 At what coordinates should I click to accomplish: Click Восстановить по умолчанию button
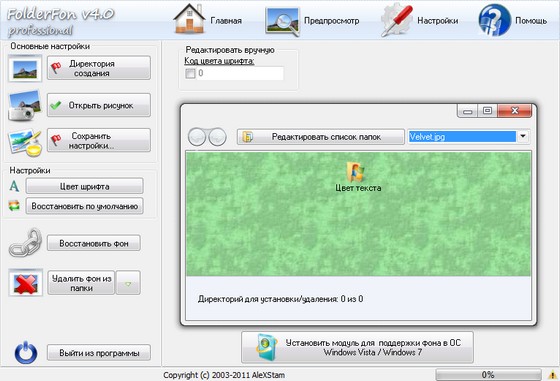[85, 206]
